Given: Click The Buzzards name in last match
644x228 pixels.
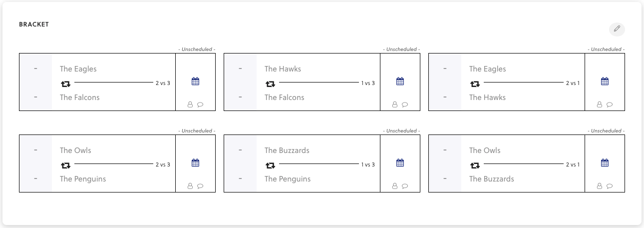Looking at the screenshot, I should [492, 179].
